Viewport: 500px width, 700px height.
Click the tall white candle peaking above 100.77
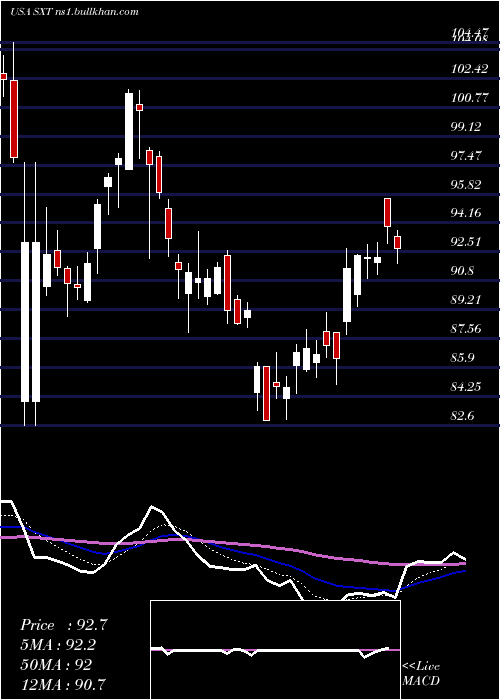point(129,131)
